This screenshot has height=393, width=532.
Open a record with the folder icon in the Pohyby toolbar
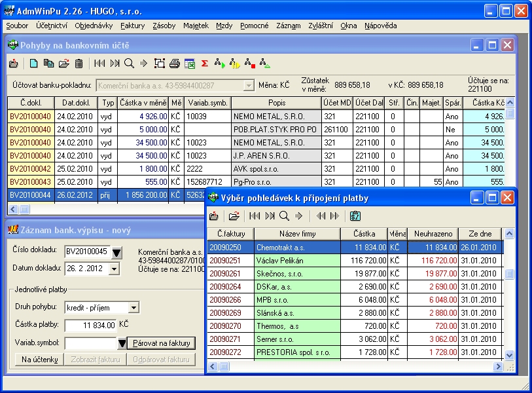click(63, 64)
